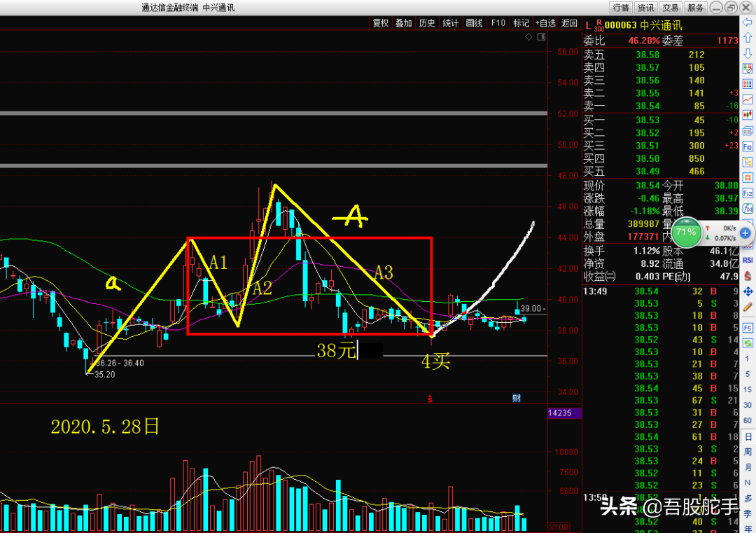Select the N custom-day period
The width and height of the screenshot is (756, 533).
point(748,483)
